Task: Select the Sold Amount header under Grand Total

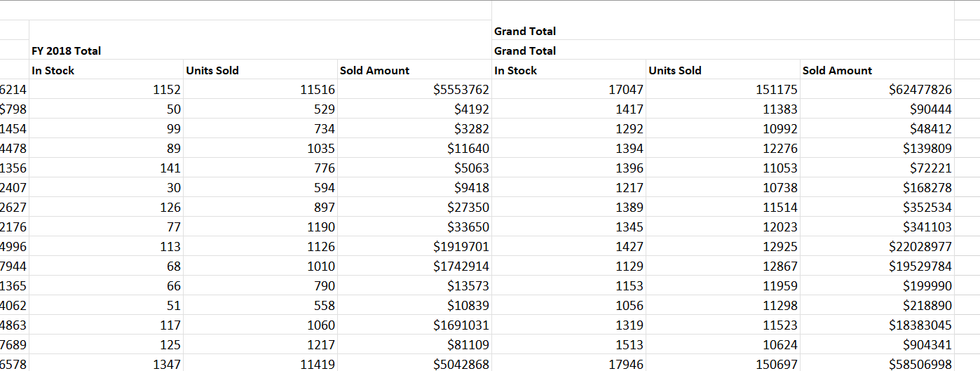Action: (x=837, y=70)
